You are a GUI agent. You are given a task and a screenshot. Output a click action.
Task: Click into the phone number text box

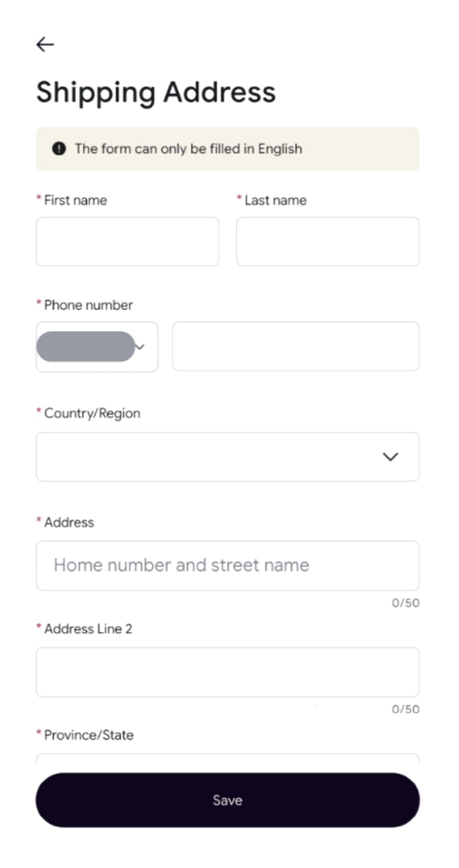[296, 346]
